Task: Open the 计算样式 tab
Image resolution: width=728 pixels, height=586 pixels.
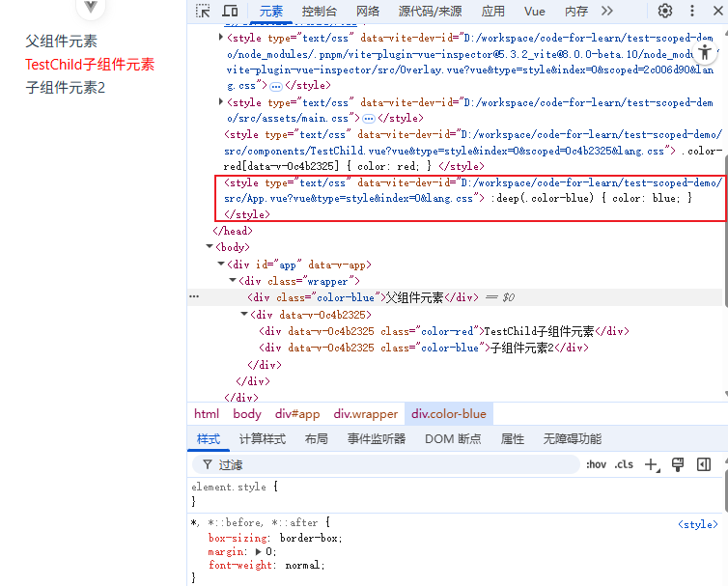Action: (263, 438)
